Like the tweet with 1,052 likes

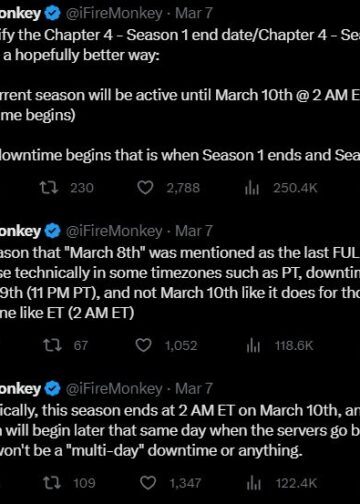coord(144,345)
